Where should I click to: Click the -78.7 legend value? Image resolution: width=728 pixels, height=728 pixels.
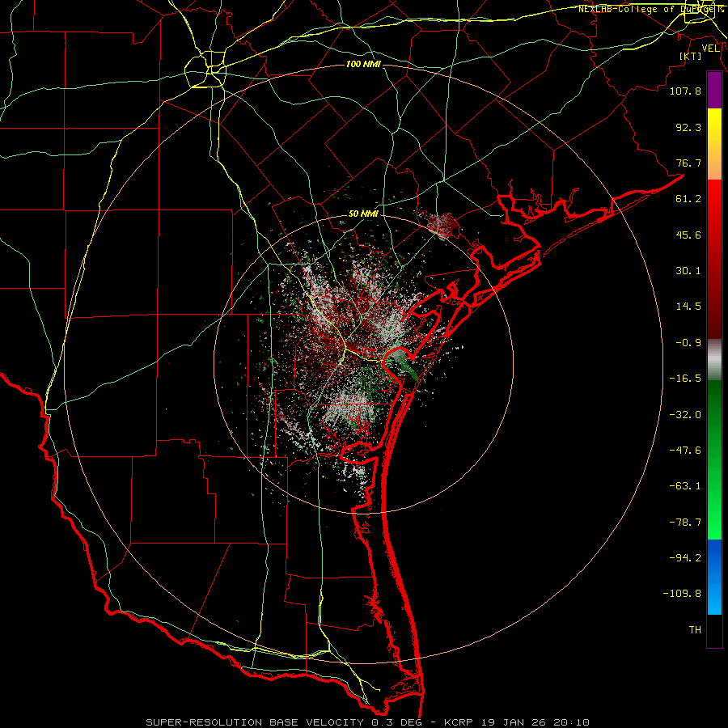685,523
